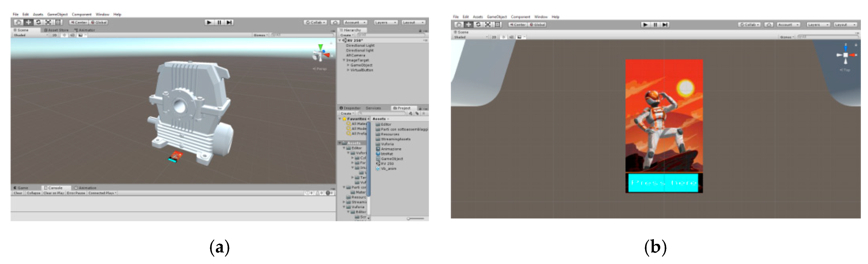The height and width of the screenshot is (264, 868).
Task: Select the Rotate tool in left editor
Action: (x=38, y=22)
